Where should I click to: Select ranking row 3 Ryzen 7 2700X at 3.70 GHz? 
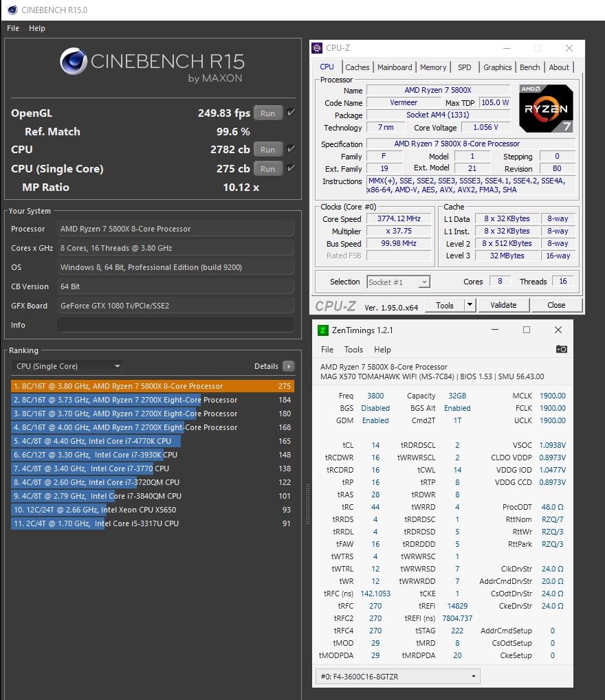point(153,414)
